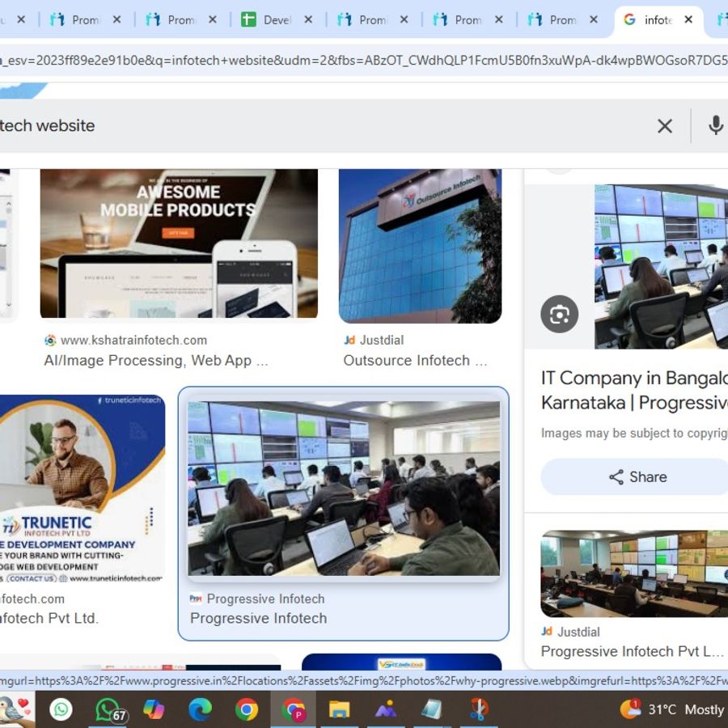The height and width of the screenshot is (728, 728).
Task: Close the Devel tab
Action: click(308, 19)
